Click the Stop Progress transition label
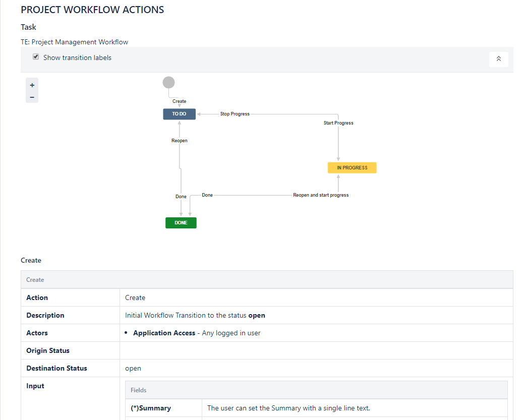 [x=235, y=114]
